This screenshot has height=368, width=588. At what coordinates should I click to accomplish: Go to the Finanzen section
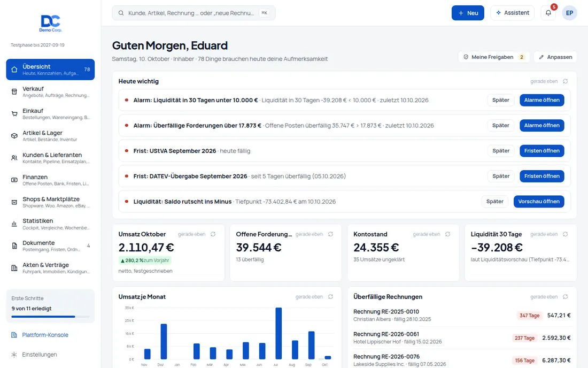point(50,180)
